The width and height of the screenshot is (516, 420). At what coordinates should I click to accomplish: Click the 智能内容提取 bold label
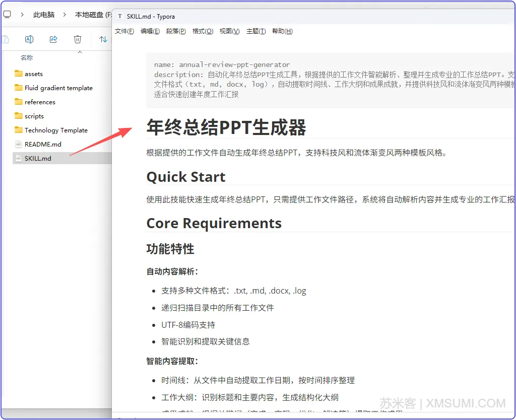click(172, 361)
